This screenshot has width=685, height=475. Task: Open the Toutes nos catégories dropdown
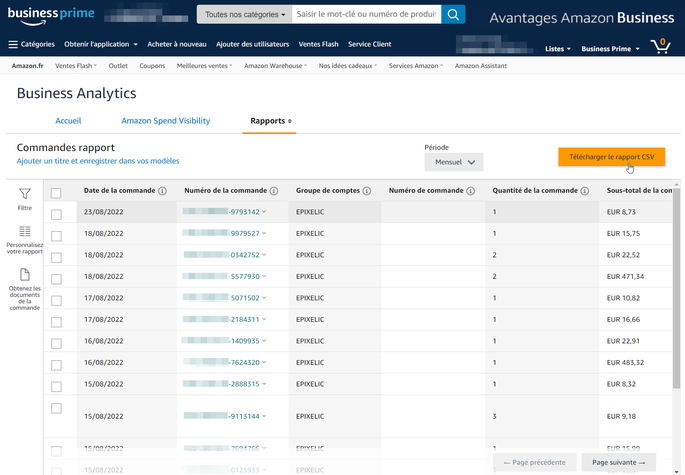tap(245, 14)
